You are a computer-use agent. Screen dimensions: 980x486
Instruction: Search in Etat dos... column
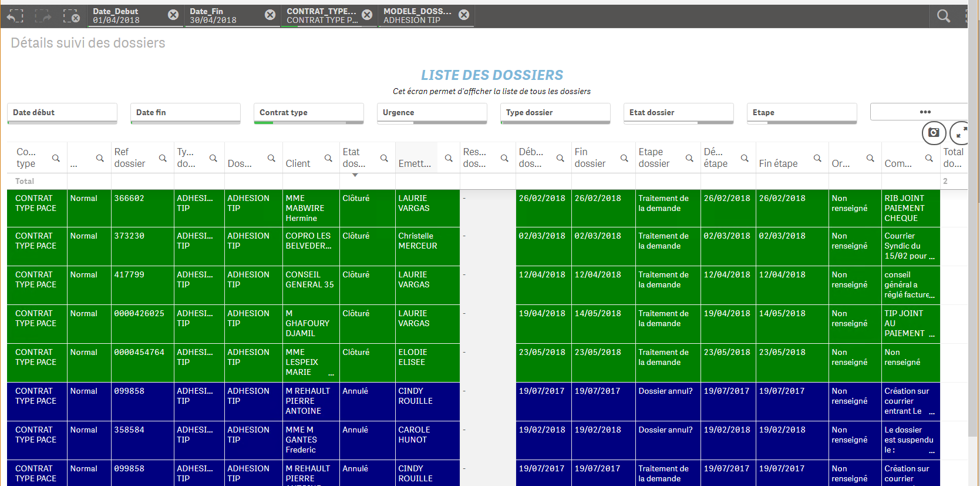click(x=384, y=158)
